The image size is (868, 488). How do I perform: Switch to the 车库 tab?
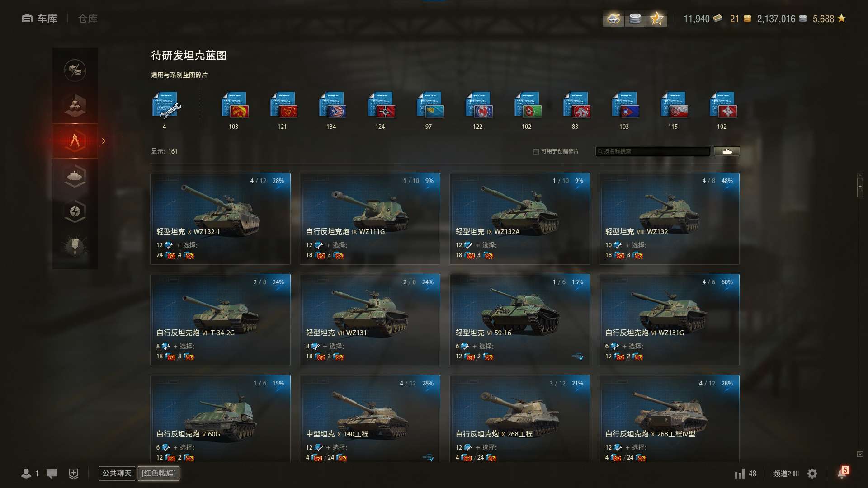click(39, 19)
